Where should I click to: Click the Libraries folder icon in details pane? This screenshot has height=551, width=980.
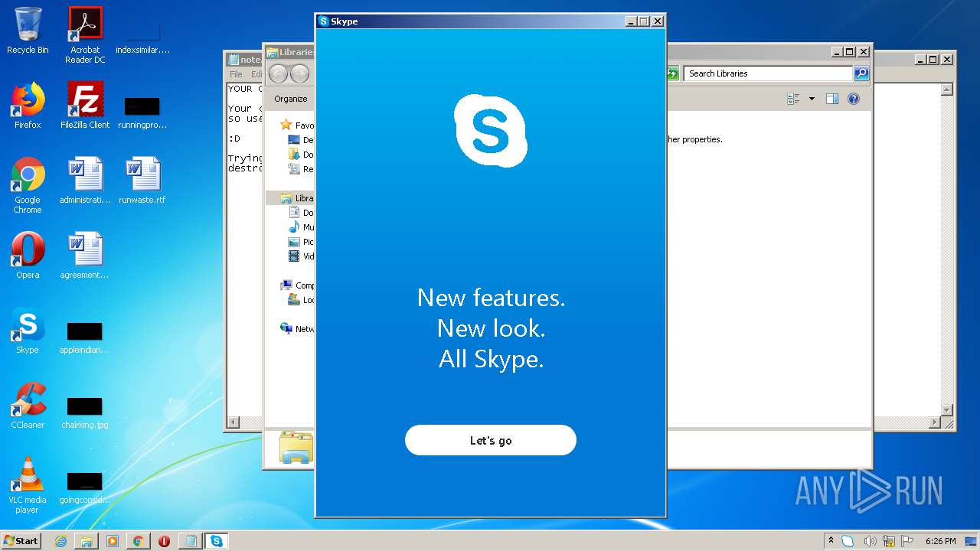[x=296, y=448]
